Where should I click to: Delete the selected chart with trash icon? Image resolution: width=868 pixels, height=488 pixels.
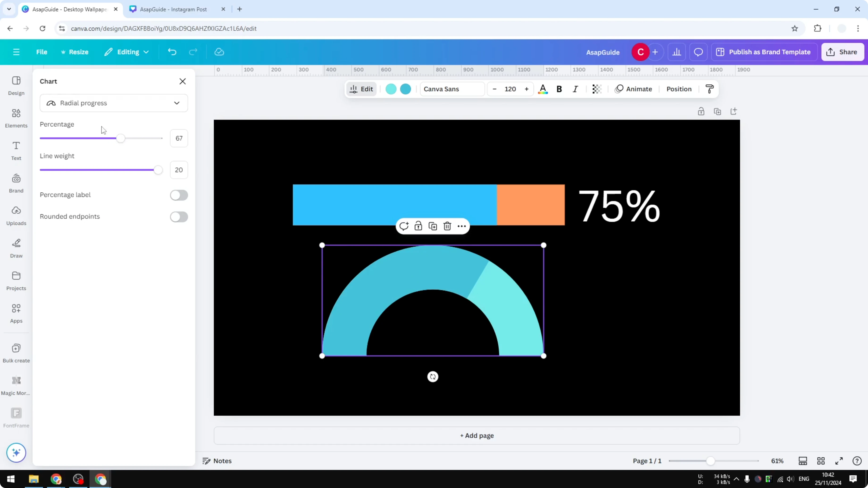[x=447, y=226]
